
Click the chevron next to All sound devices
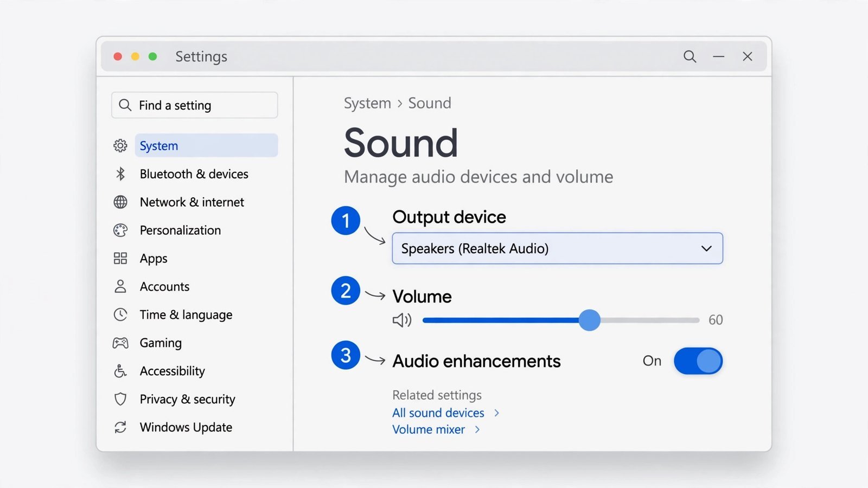coord(497,413)
